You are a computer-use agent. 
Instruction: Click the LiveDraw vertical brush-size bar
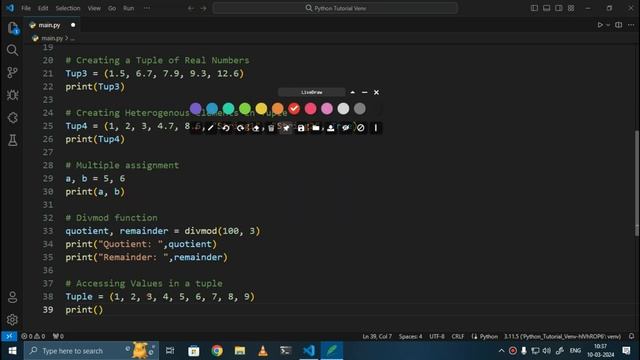click(376, 128)
